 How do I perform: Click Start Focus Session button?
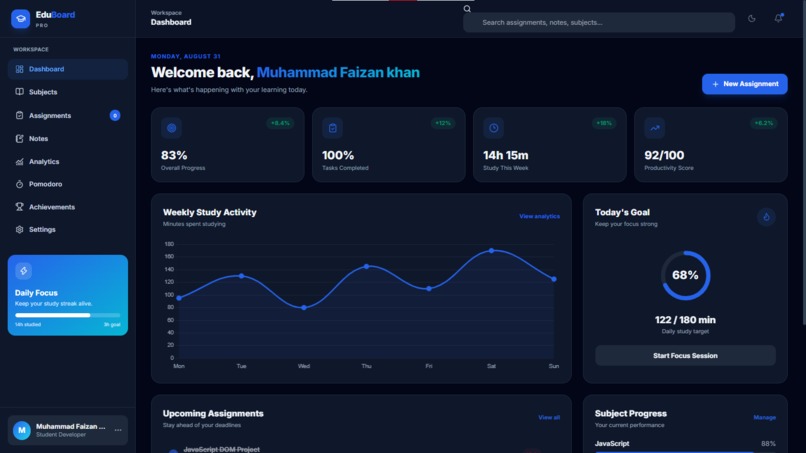click(685, 355)
